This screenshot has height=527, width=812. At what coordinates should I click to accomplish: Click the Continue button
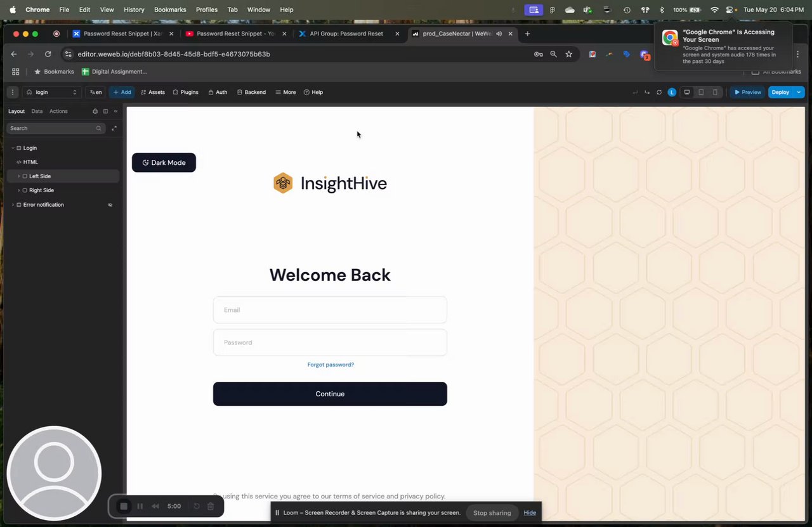[330, 394]
